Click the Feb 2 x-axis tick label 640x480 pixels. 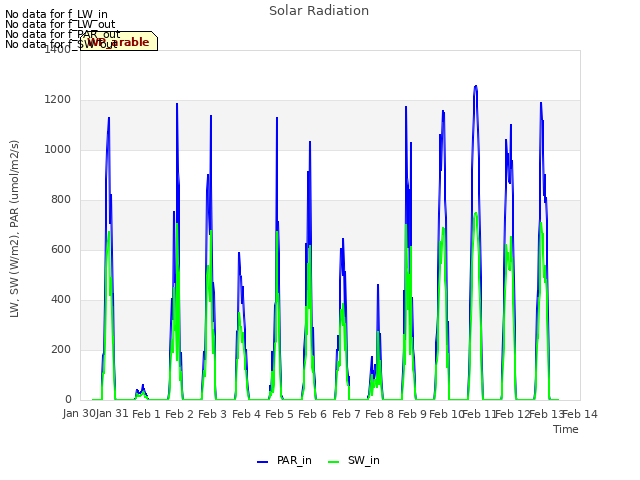point(180,414)
